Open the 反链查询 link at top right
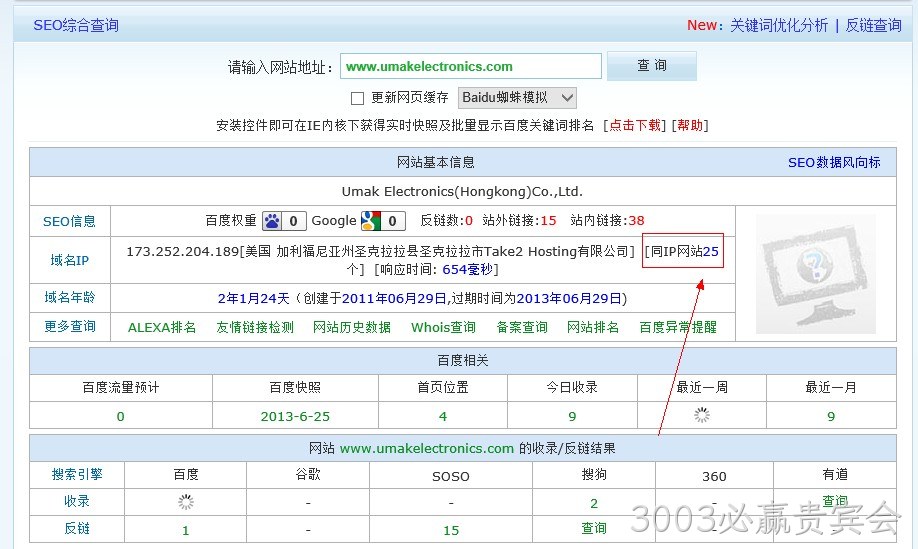Image resolution: width=918 pixels, height=549 pixels. coord(874,25)
